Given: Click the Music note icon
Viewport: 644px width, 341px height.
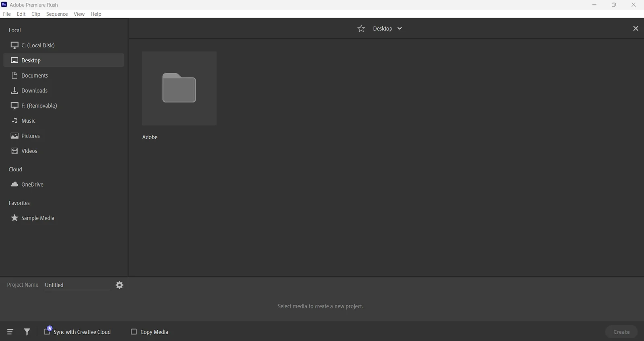Looking at the screenshot, I should click(x=14, y=121).
